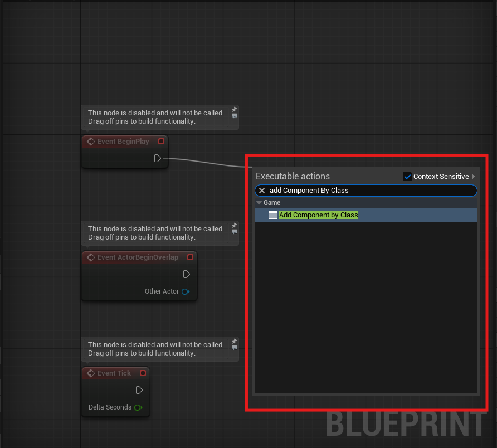Viewport: 497px width, 448px height.
Task: Click the search field in Executable actions
Action: (x=366, y=191)
